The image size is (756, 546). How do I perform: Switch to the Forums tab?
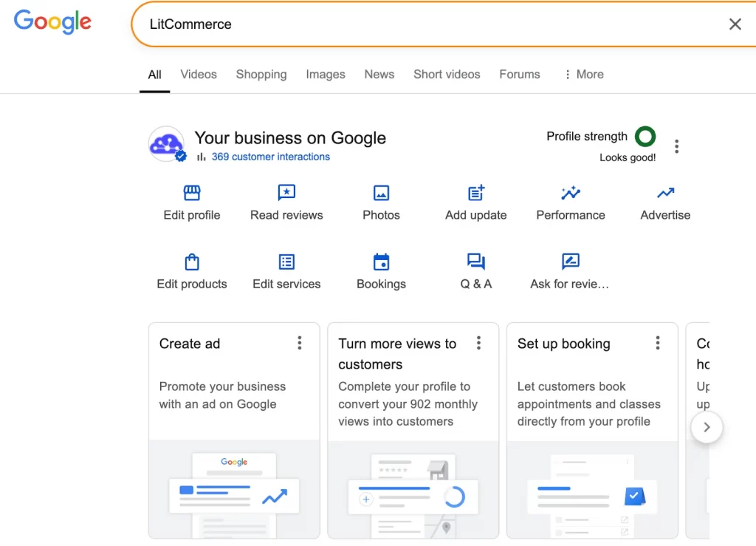coord(519,75)
